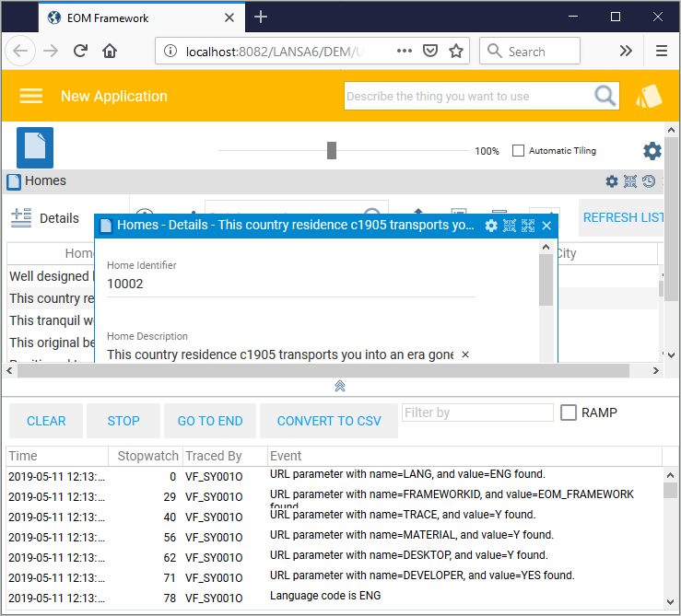Screen dimensions: 681x616
Task: Close the Homes - Details popup window
Action: (546, 226)
